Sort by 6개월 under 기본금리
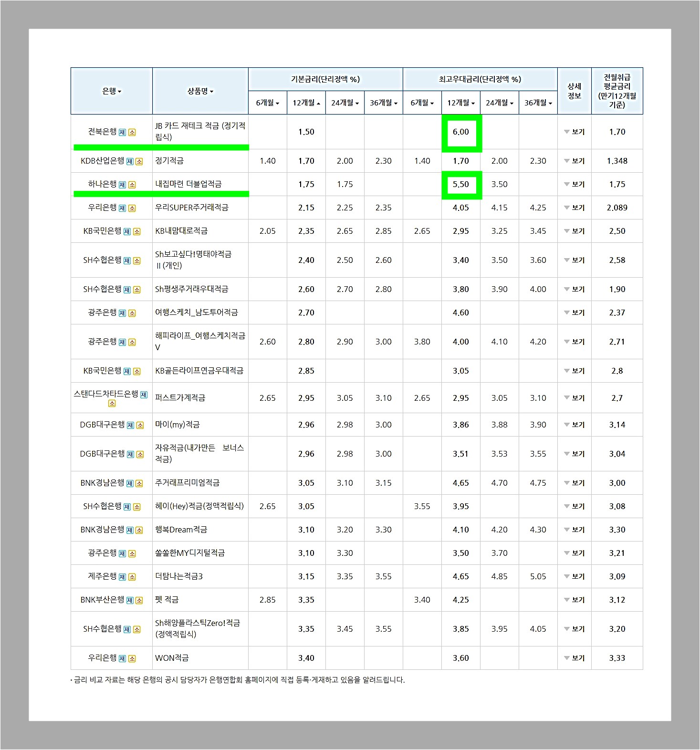This screenshot has height=750, width=700. [268, 103]
